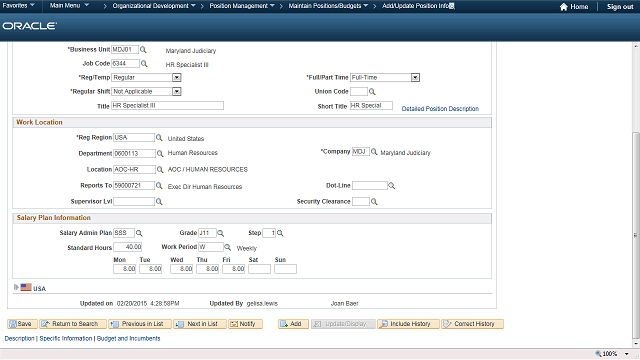Click the Title input field
The height and width of the screenshot is (360, 640).
[x=167, y=106]
